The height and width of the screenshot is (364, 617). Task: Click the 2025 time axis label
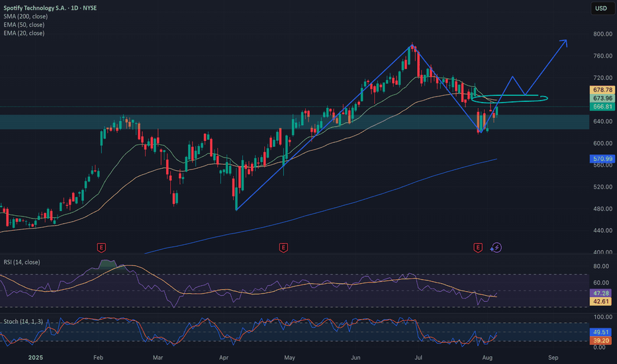(35, 357)
